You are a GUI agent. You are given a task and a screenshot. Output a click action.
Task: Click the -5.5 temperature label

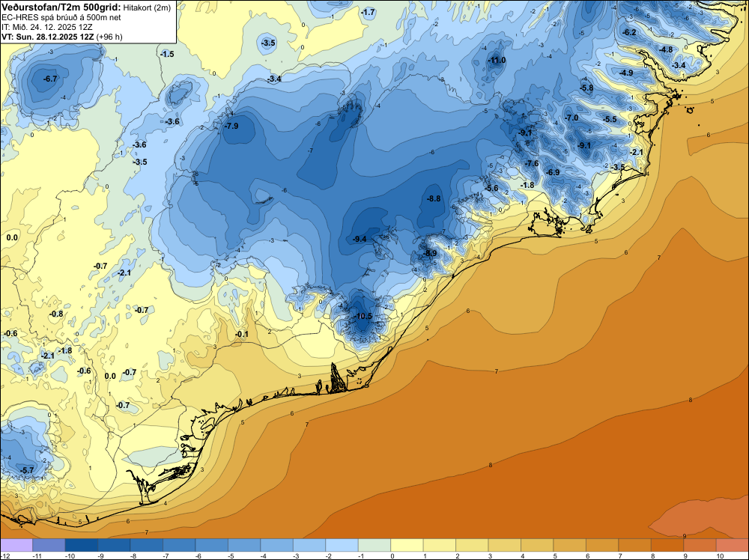tap(610, 119)
